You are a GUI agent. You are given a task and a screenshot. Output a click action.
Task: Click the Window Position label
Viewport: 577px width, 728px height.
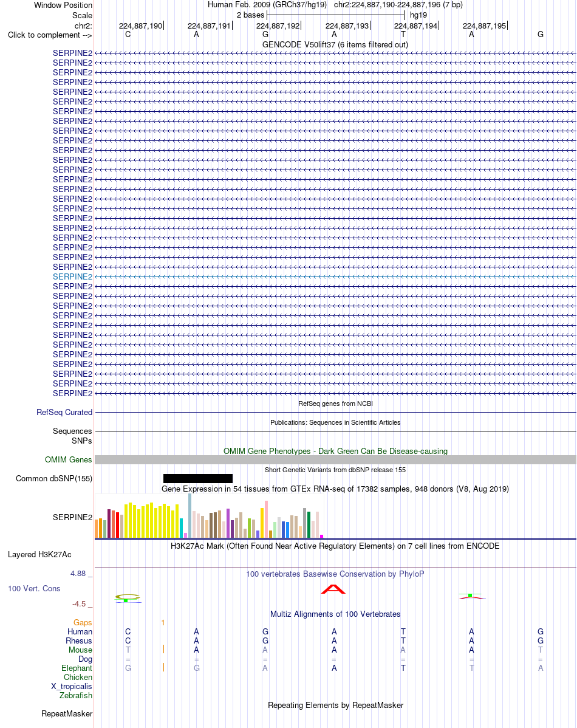pyautogui.click(x=63, y=5)
